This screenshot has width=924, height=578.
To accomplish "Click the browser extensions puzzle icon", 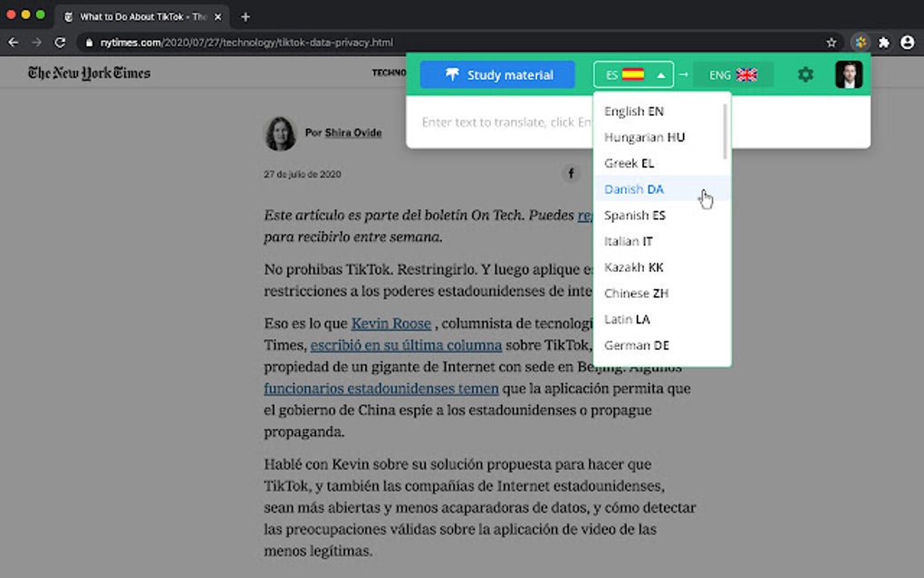I will 882,42.
